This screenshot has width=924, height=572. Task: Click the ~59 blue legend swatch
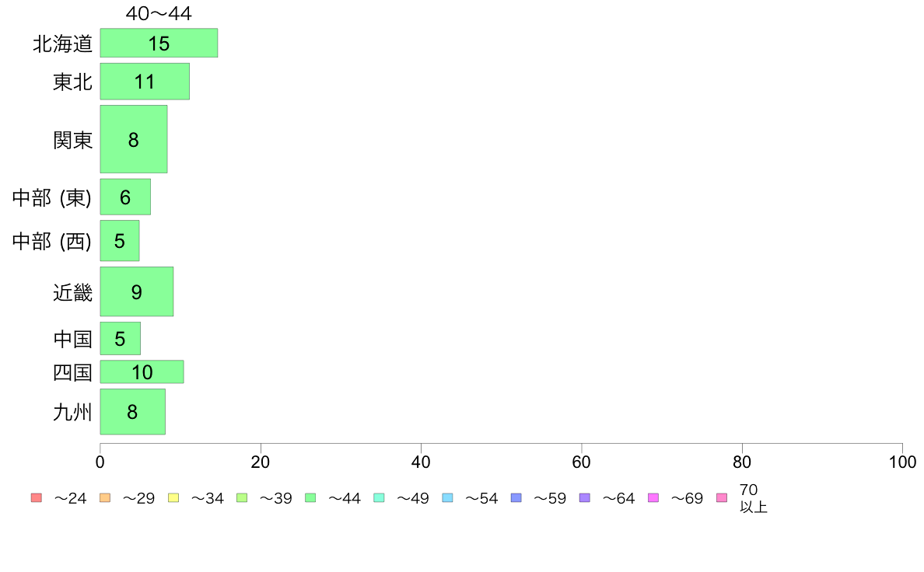516,497
